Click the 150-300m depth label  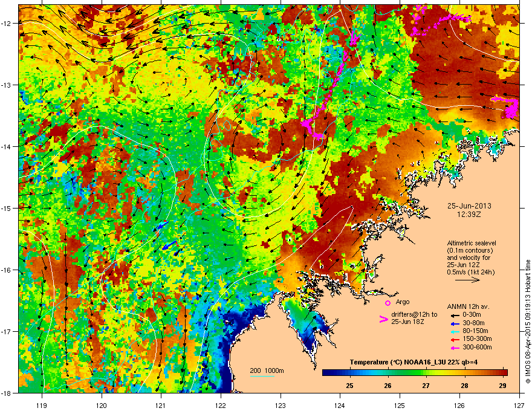(478, 338)
